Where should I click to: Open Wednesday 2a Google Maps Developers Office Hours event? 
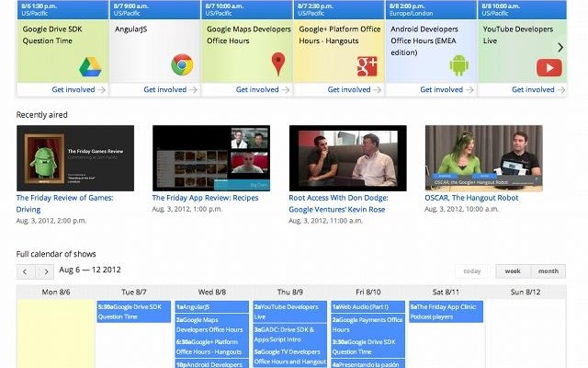212,325
